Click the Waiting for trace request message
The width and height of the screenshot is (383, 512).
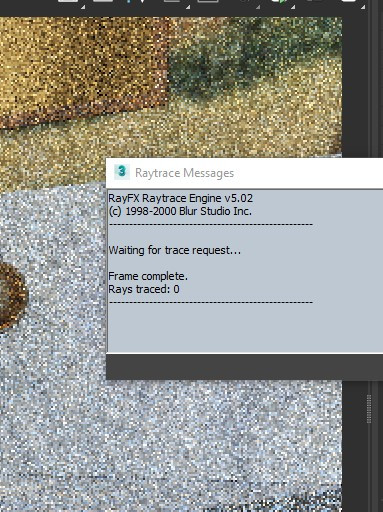pyautogui.click(x=174, y=250)
